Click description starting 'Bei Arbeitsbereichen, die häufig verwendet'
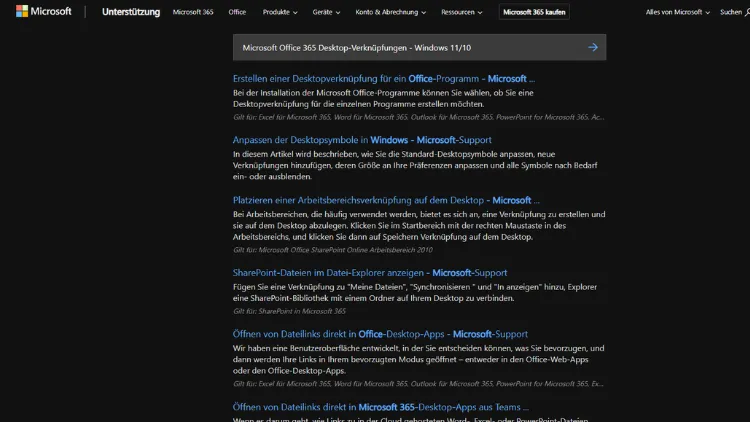Screen dimensions: 750x422 [x=419, y=225]
